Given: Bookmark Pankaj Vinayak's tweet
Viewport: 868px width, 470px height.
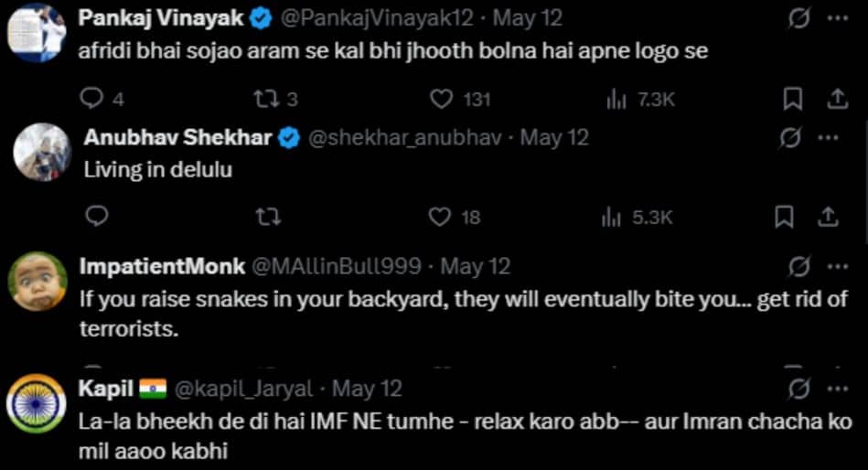Looking at the screenshot, I should [793, 99].
